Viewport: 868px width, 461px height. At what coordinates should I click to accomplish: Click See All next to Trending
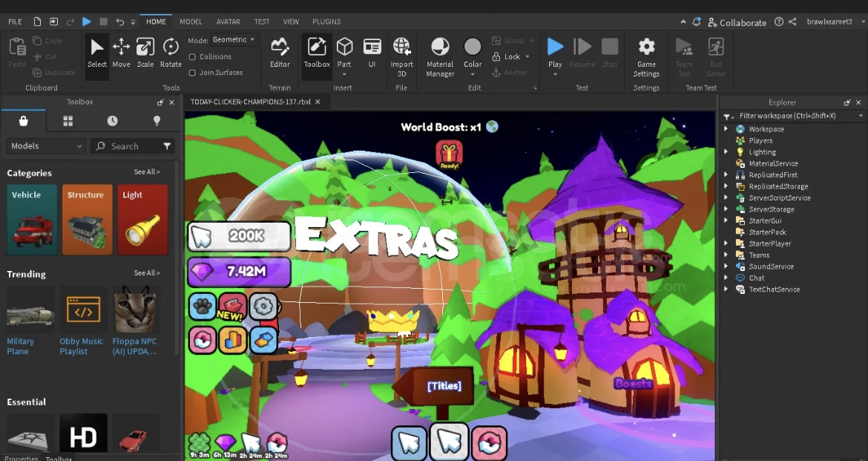click(147, 272)
